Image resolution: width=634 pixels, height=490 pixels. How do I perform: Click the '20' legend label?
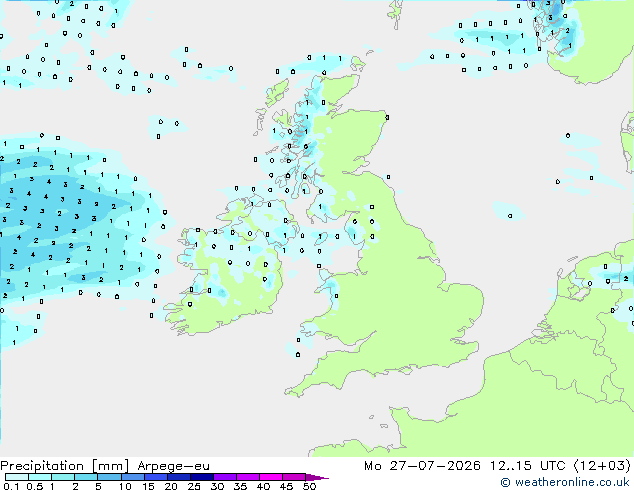171,486
